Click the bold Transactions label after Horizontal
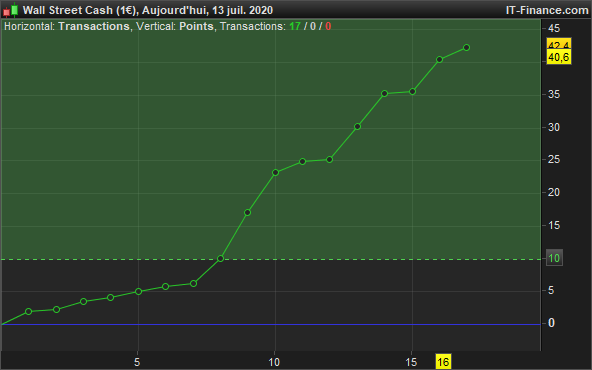This screenshot has height=370, width=592. click(x=94, y=26)
